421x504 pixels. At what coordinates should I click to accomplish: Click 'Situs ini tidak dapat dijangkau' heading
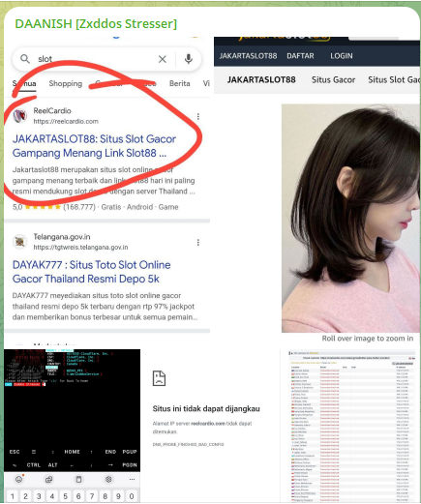pyautogui.click(x=206, y=408)
